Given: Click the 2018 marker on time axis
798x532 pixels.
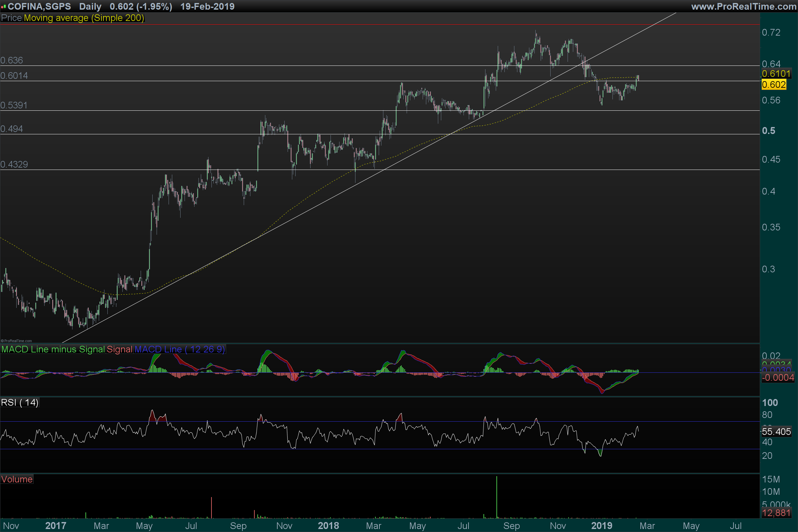Looking at the screenshot, I should coord(328,526).
